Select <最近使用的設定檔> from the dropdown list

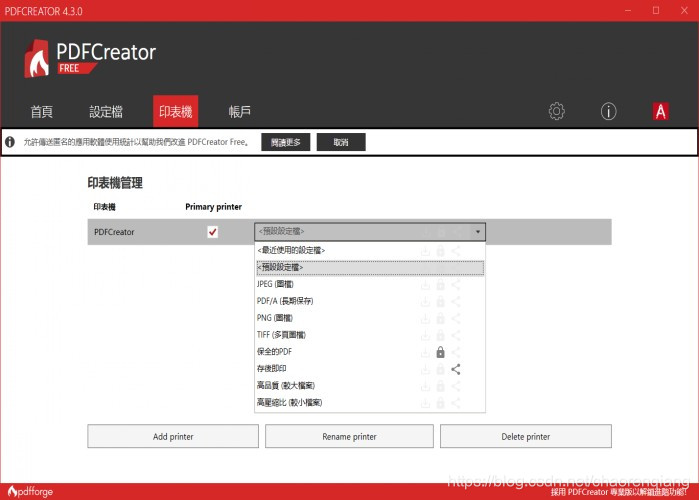tap(370, 250)
